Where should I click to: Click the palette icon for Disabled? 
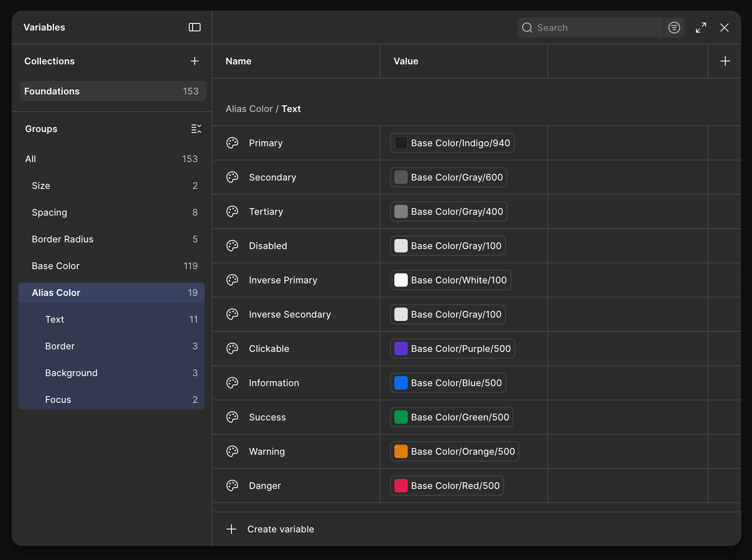(232, 246)
